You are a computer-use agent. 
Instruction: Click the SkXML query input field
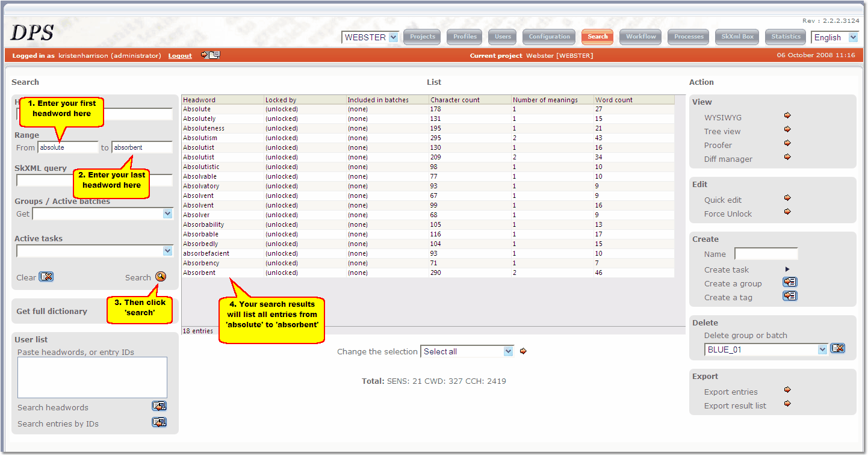95,180
